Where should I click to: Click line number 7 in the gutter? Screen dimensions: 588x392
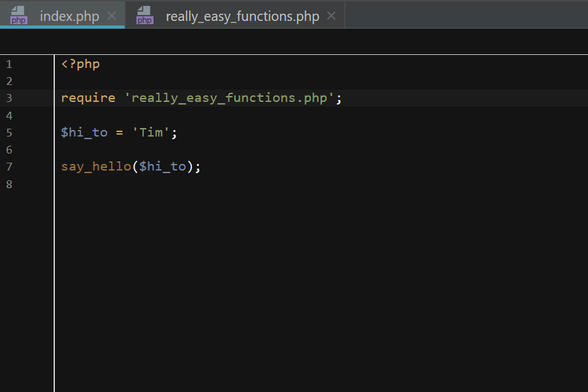click(x=9, y=167)
